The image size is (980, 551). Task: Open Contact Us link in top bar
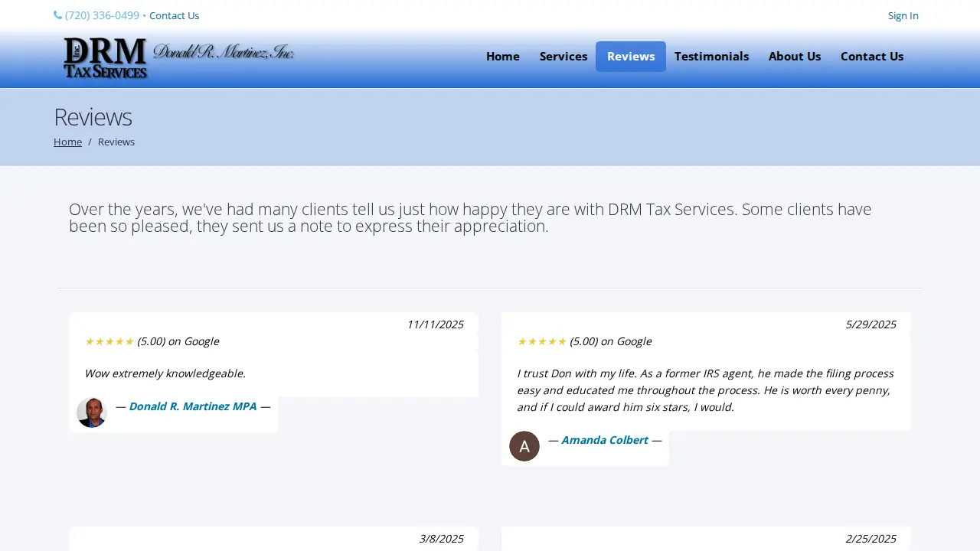[174, 15]
